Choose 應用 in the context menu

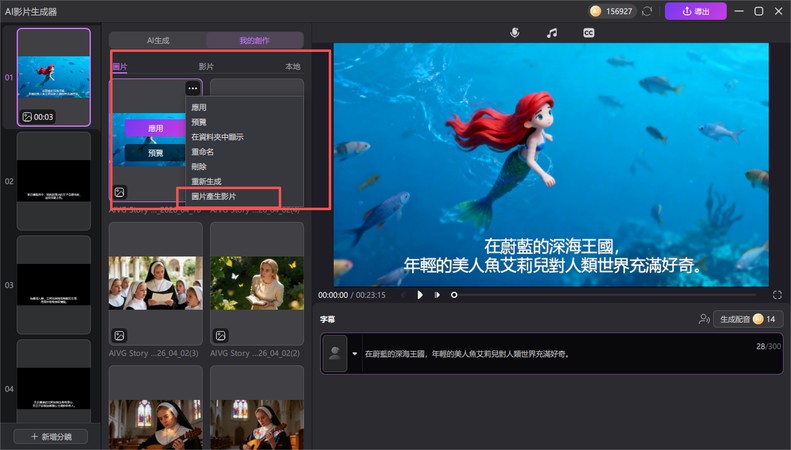[x=199, y=107]
